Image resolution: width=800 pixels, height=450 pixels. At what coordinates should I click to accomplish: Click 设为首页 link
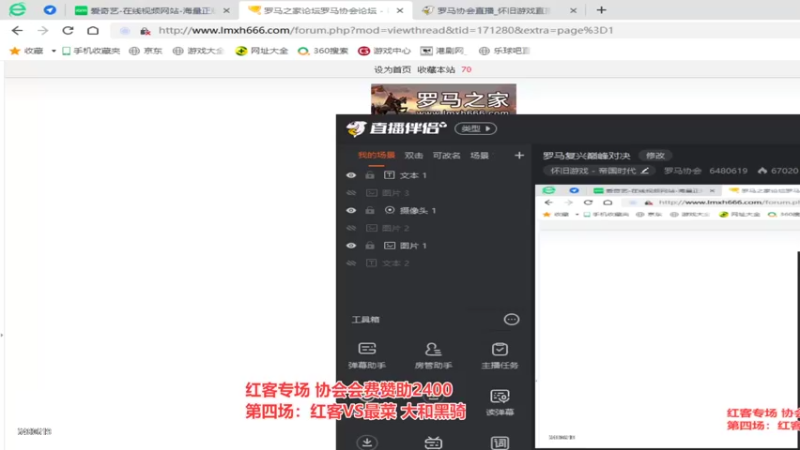[x=392, y=69]
